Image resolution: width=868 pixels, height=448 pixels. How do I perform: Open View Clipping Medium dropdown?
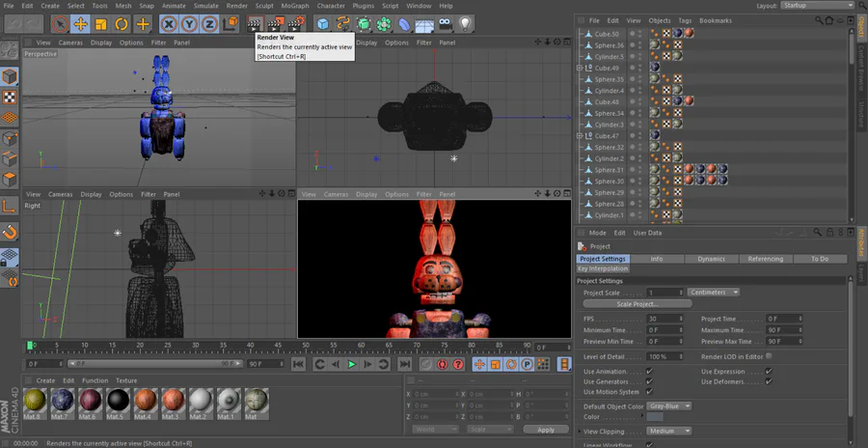669,431
